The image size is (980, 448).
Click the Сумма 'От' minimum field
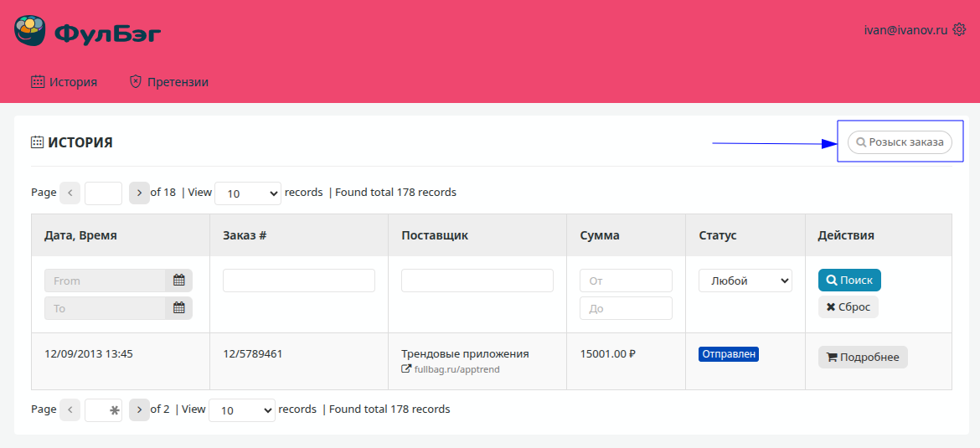[626, 281]
